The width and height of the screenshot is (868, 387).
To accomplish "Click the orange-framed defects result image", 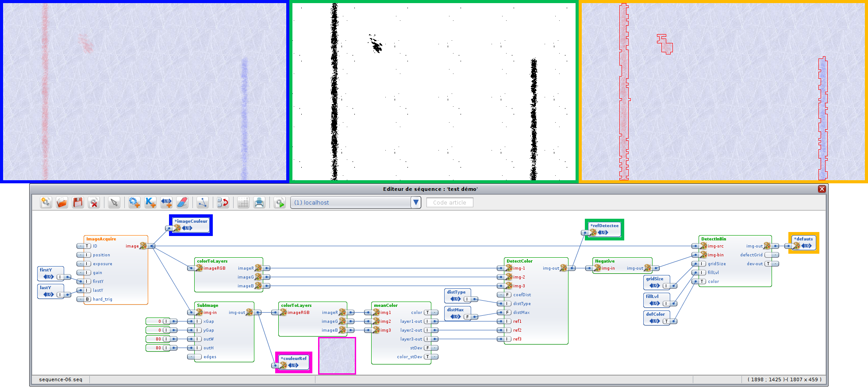I will 723,92.
